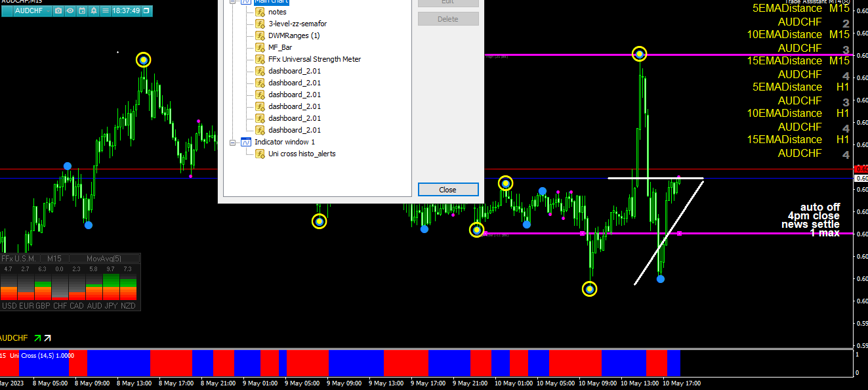Toggle the eye visibility icon in the teal toolbar
This screenshot has width=868, height=390.
[x=70, y=11]
